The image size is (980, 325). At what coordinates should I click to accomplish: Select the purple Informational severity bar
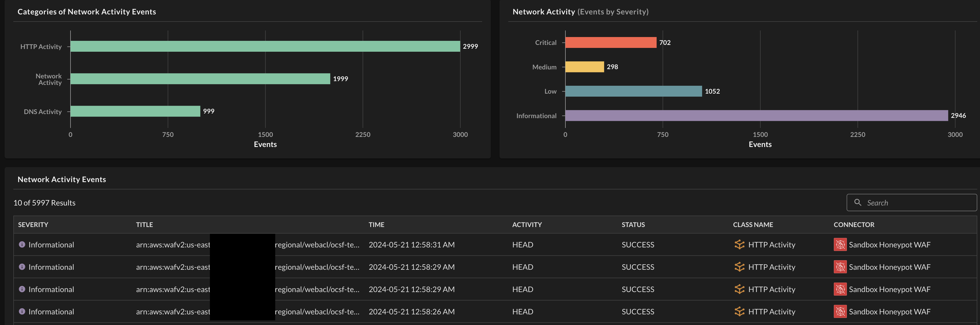tap(757, 115)
